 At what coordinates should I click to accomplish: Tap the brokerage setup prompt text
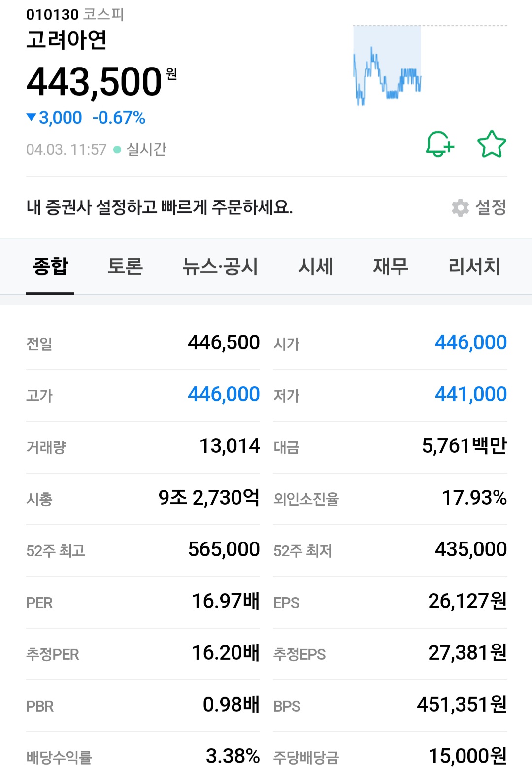[160, 207]
